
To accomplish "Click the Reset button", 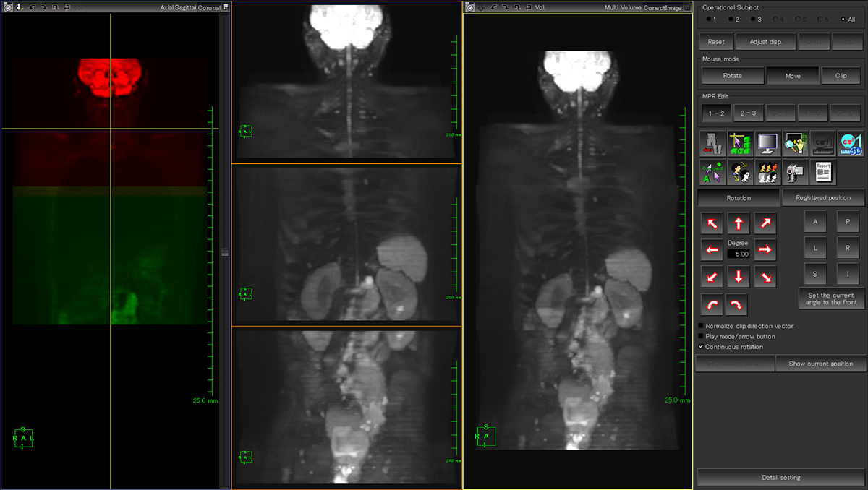I will (x=715, y=42).
